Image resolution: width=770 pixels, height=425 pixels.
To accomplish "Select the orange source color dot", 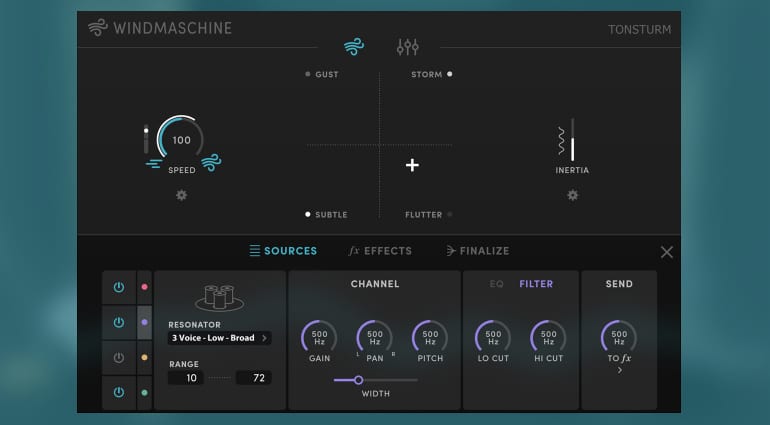I will (144, 358).
